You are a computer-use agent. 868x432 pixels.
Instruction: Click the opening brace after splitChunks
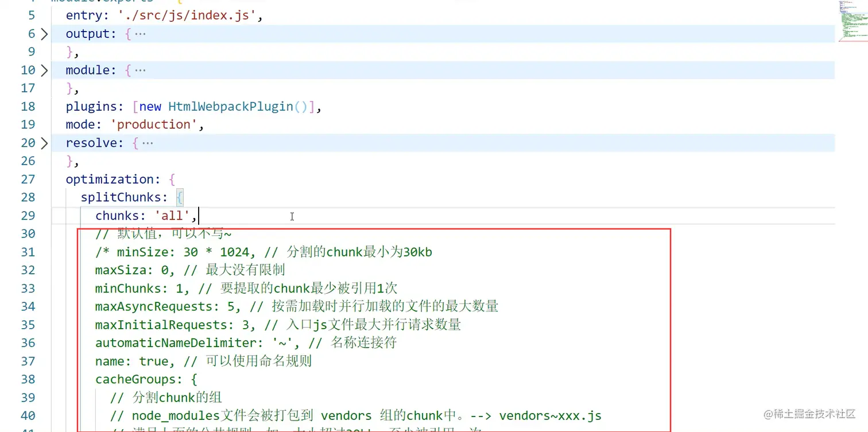pos(180,198)
